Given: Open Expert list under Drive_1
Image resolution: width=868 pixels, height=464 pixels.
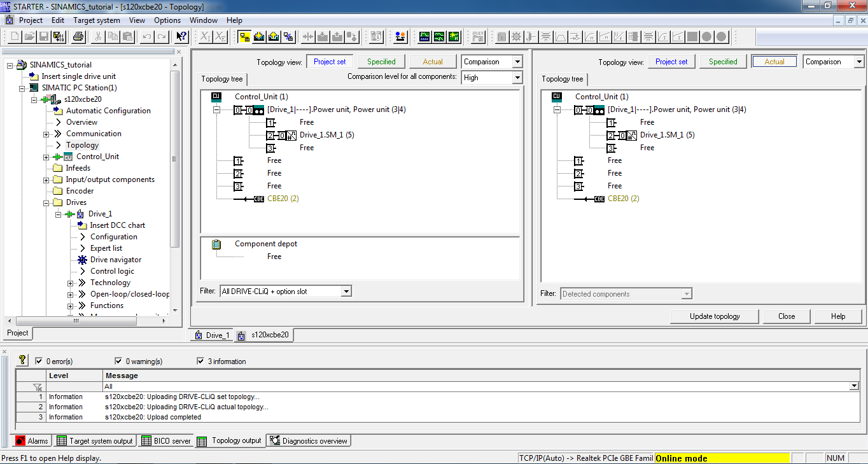Looking at the screenshot, I should [x=106, y=248].
